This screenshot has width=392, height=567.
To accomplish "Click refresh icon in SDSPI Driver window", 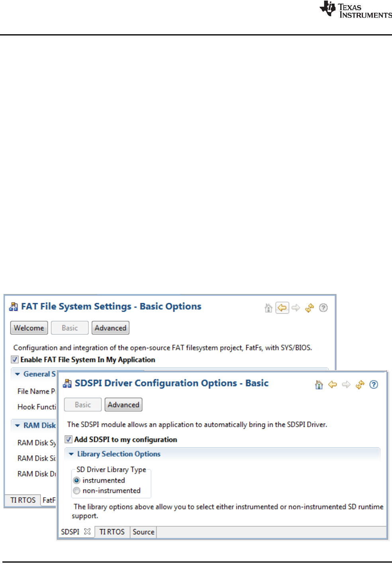I will click(360, 385).
